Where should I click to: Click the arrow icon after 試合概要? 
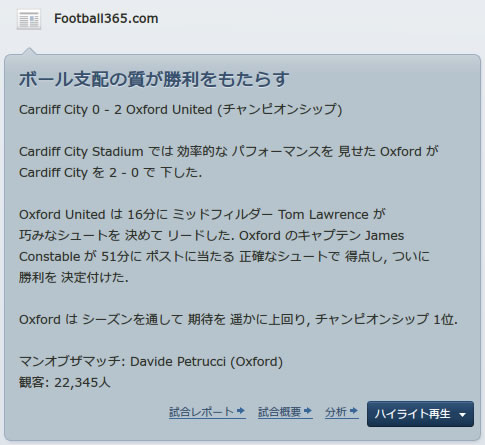coord(308,411)
